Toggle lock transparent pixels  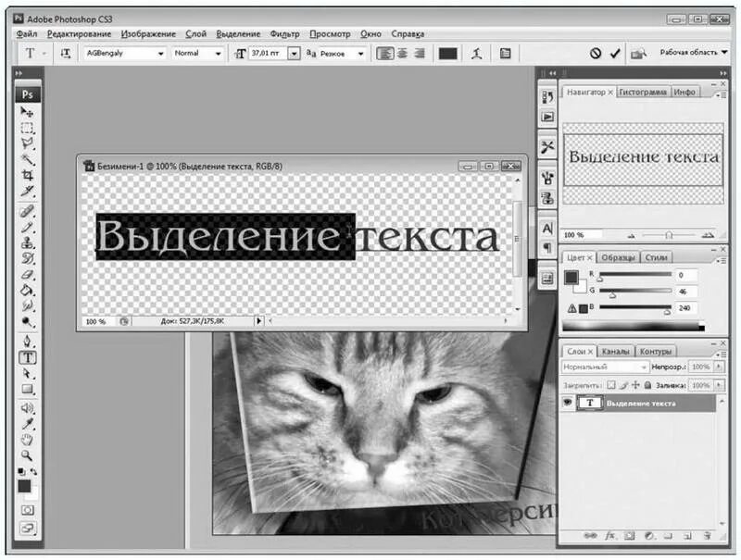611,385
